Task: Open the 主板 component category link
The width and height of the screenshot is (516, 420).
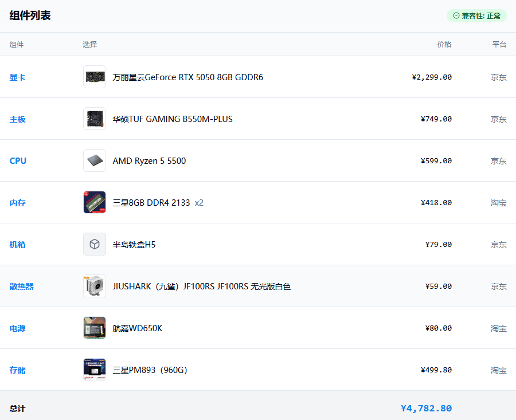Action: coord(17,119)
